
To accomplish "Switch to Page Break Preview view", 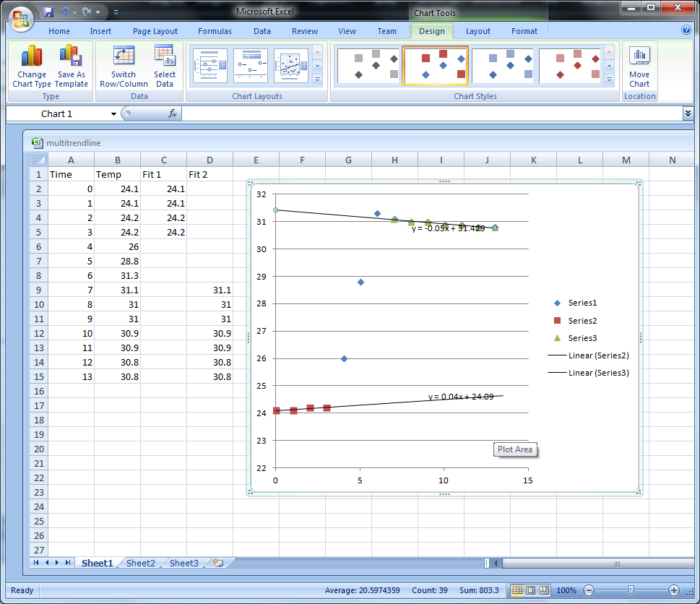I will pos(545,590).
